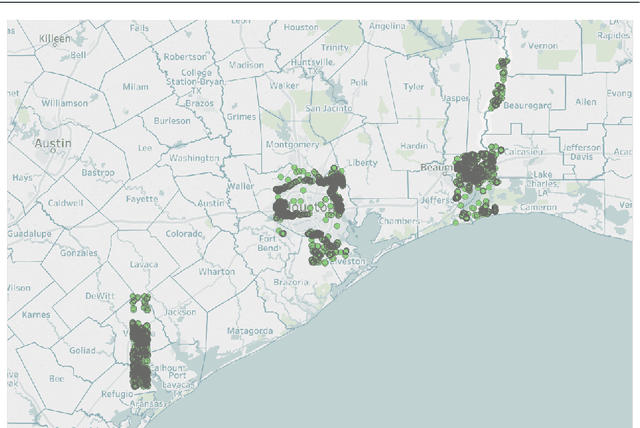Click the Hardin county label
640x428 pixels.
tap(413, 146)
